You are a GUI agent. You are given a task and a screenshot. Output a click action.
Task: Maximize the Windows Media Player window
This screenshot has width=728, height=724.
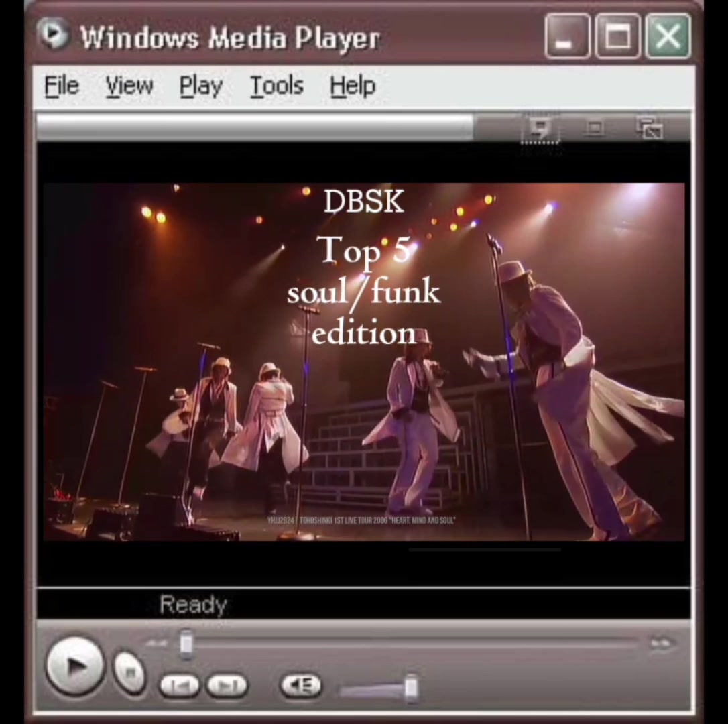click(617, 36)
